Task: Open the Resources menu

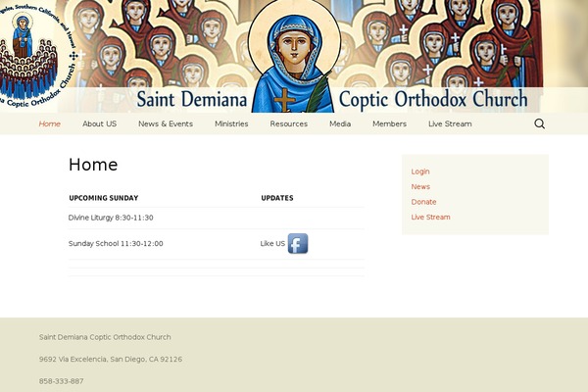Action: (x=289, y=123)
